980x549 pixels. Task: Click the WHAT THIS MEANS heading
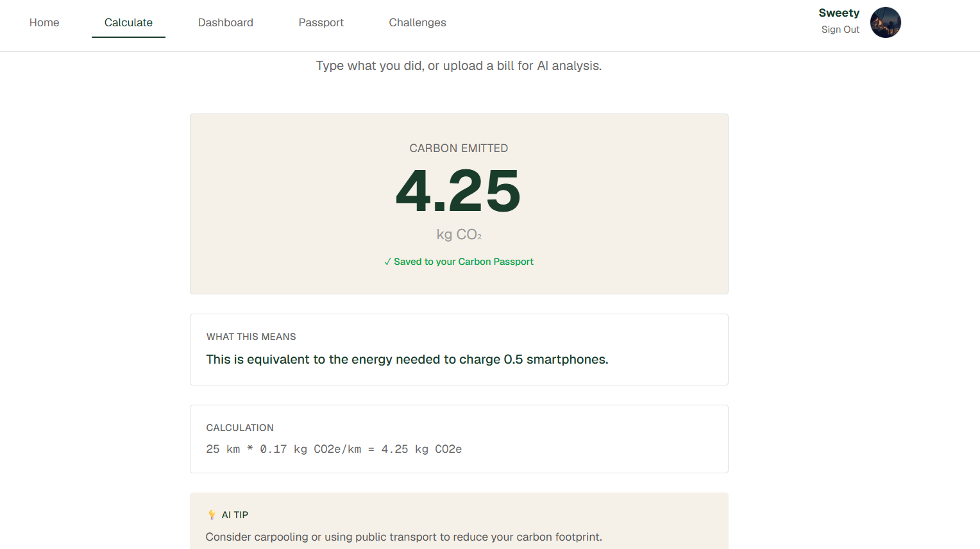point(251,337)
